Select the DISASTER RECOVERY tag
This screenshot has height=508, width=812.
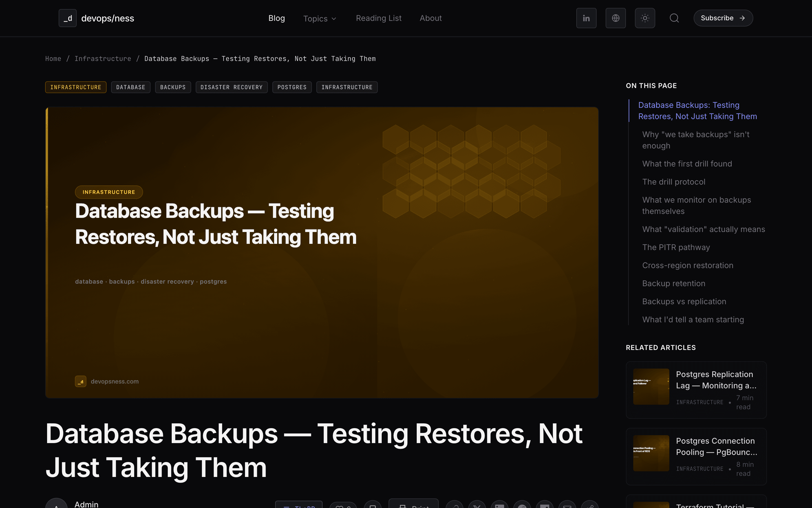click(x=231, y=87)
